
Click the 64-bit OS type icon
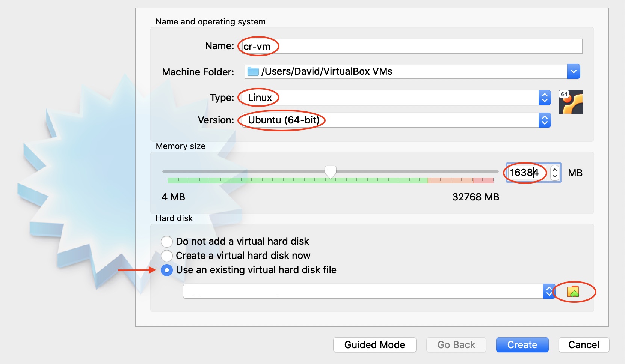[x=571, y=102]
